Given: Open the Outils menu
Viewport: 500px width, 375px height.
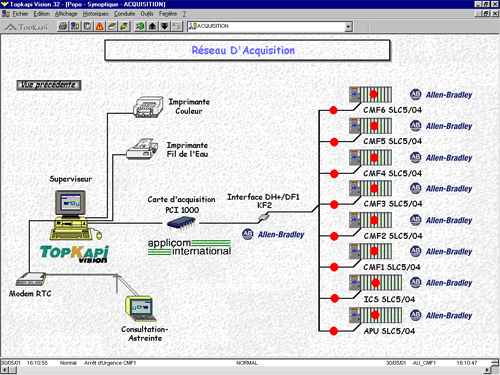Looking at the screenshot, I should click(147, 14).
